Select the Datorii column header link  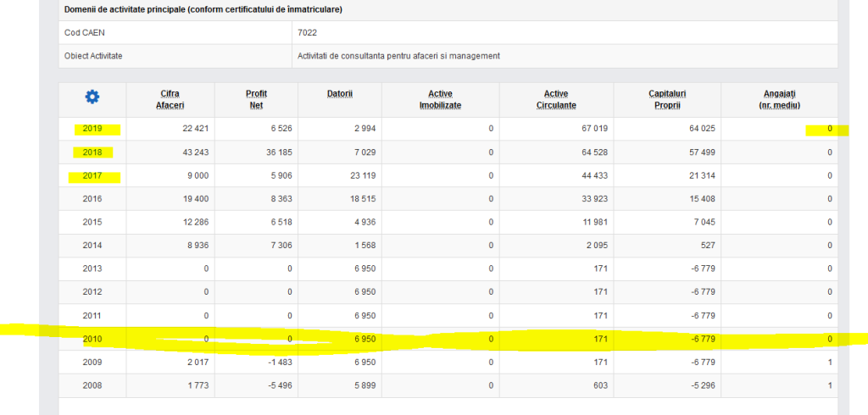point(339,93)
